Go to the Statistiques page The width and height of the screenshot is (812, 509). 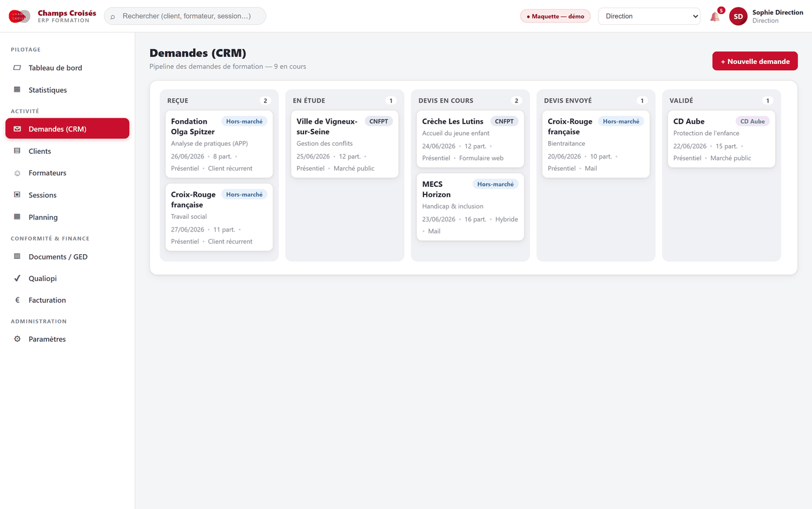click(x=67, y=90)
